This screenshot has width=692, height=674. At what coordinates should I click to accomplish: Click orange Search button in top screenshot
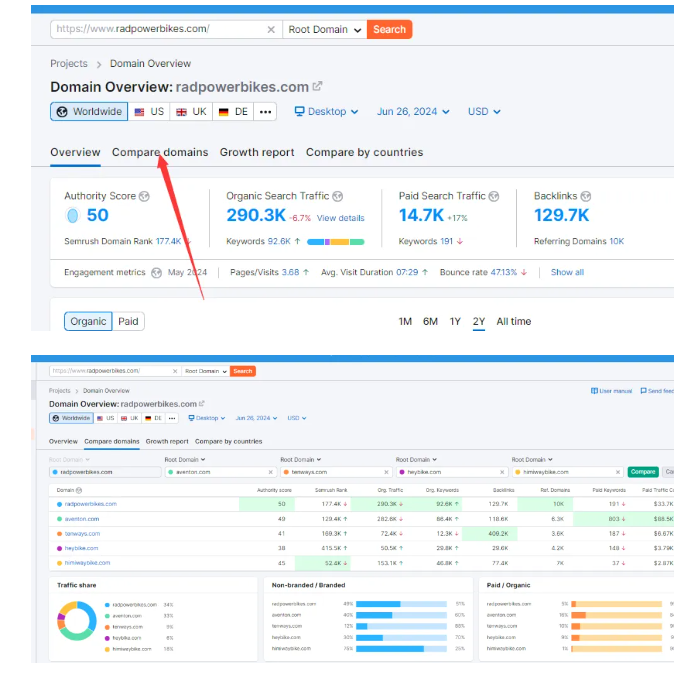[x=389, y=30]
